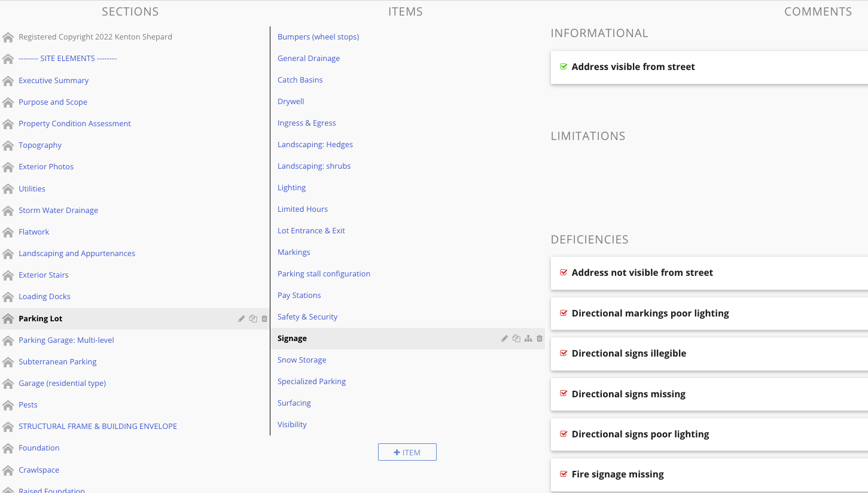Toggle Fire signage missing checkbox
868x493 pixels.
(563, 474)
